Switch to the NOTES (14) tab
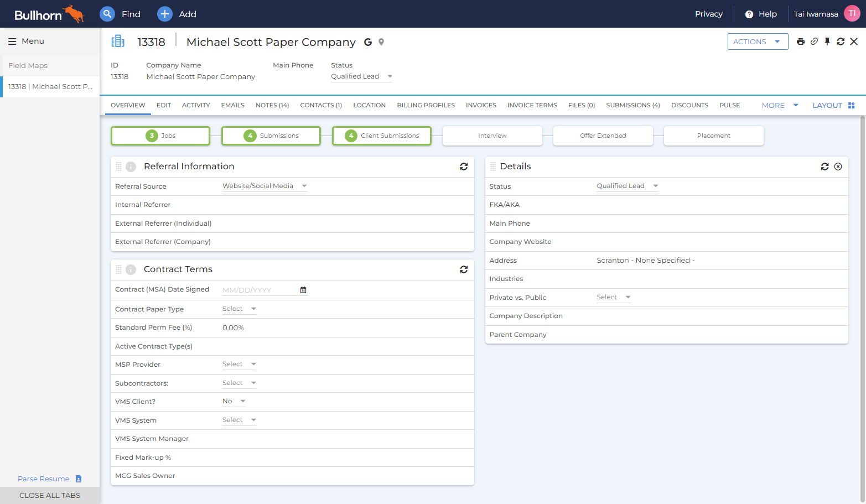866x504 pixels. pyautogui.click(x=272, y=105)
